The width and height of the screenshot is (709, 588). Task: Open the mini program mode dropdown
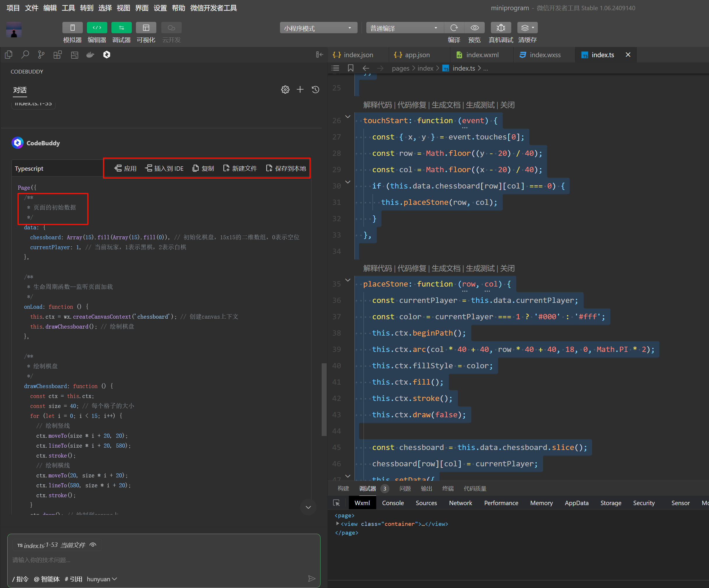coord(318,28)
